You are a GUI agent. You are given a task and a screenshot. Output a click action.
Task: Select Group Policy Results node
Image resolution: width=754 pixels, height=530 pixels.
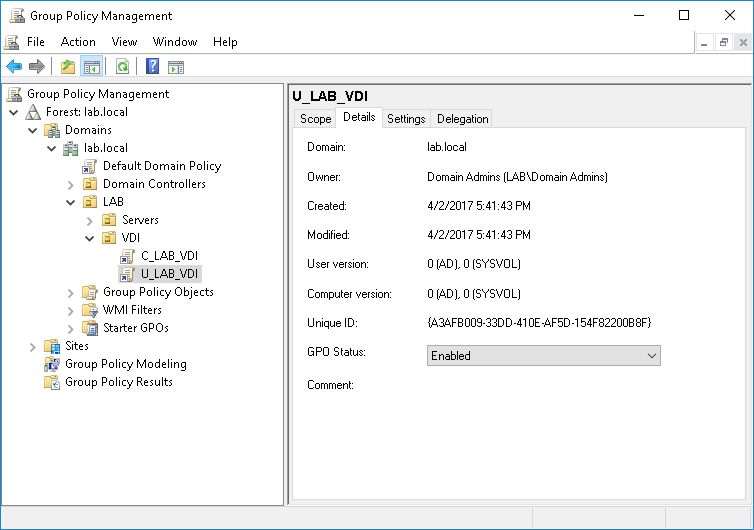118,382
